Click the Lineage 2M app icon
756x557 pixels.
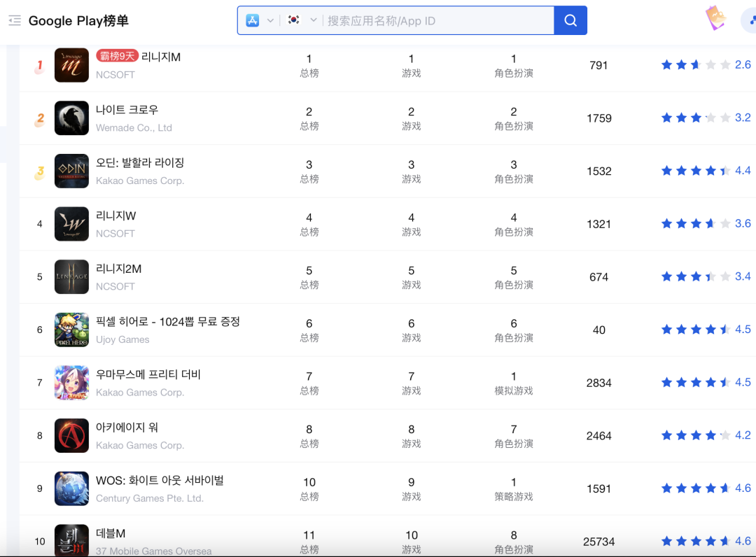(71, 277)
